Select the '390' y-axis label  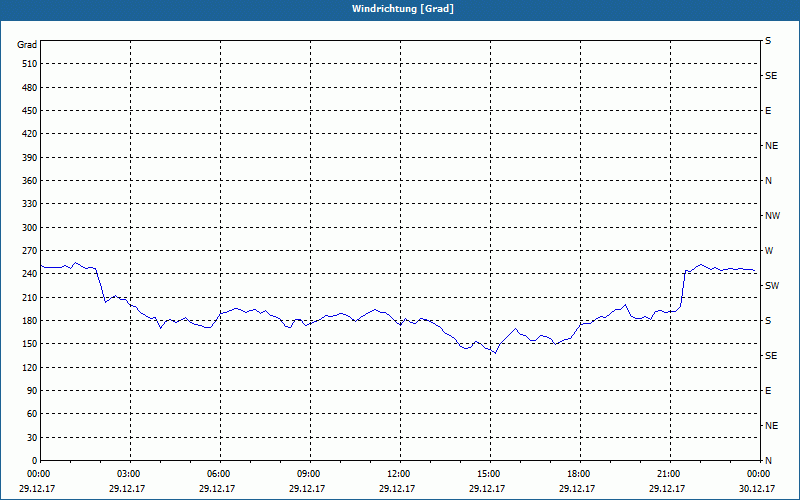coord(30,158)
